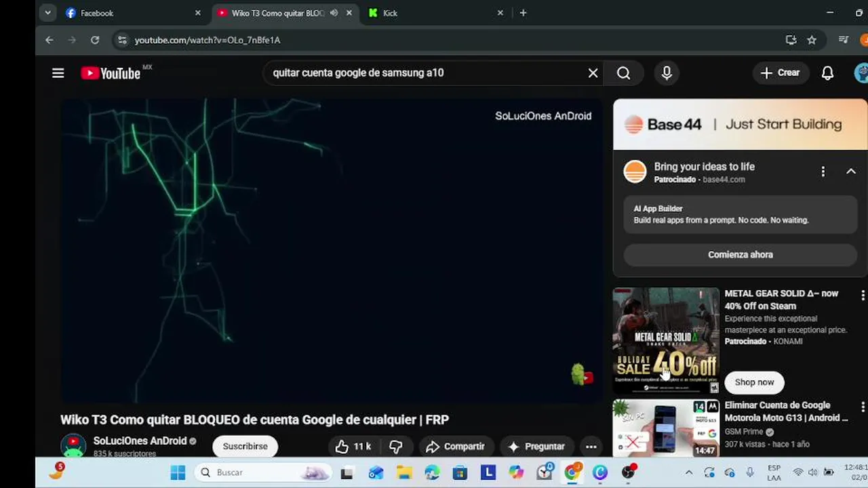The height and width of the screenshot is (488, 868).
Task: View site information in address bar
Action: coord(122,40)
